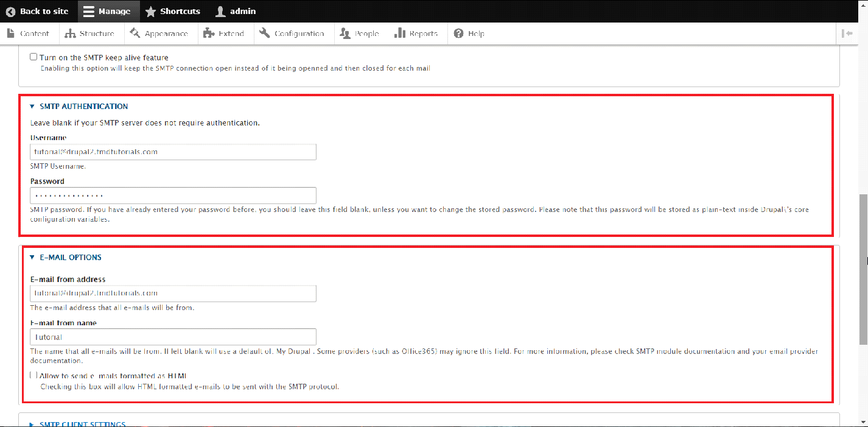Click the Shortcuts star icon
The width and height of the screenshot is (868, 427).
pos(150,12)
